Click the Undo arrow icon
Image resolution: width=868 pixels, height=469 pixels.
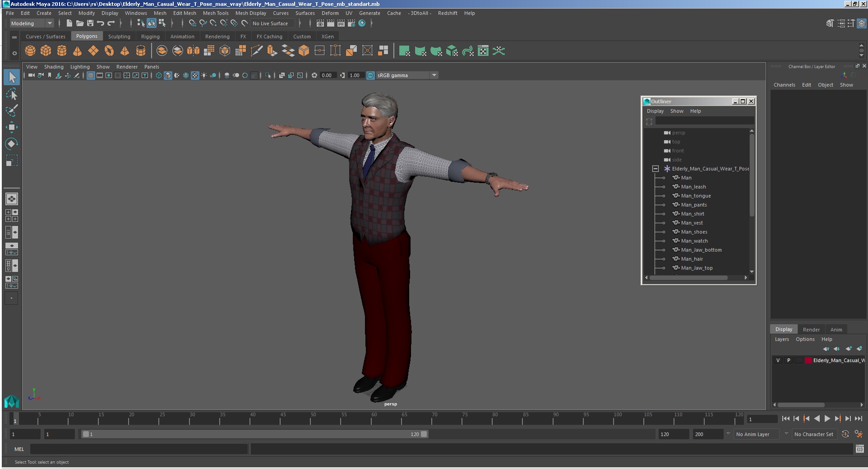click(101, 23)
